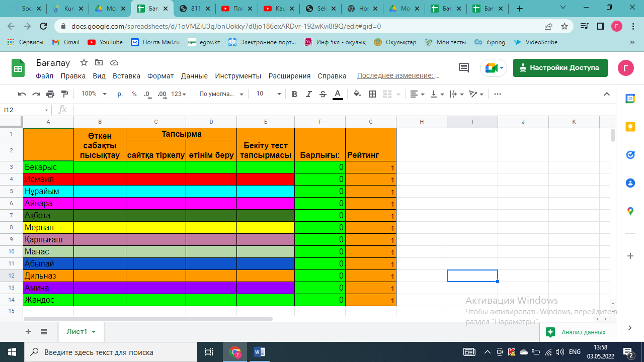This screenshot has height=362, width=644.
Task: Go to the Sheets home logo
Action: [x=18, y=68]
